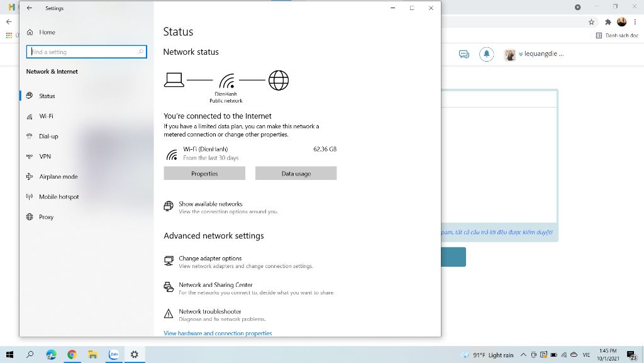
Task: Open Zalo from the taskbar
Action: point(114,354)
